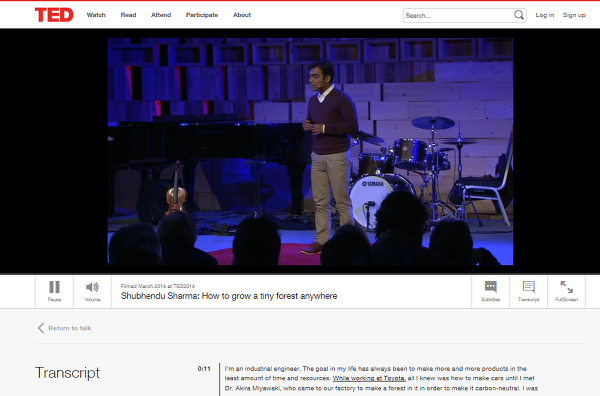Click transcript line starting "Dr. Akira Miyawaki"
Screen dimensions: 600x396
[x=381, y=388]
